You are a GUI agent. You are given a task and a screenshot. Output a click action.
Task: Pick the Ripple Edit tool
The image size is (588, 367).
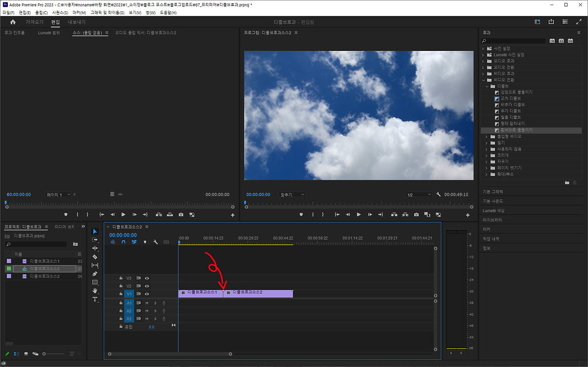(95, 248)
